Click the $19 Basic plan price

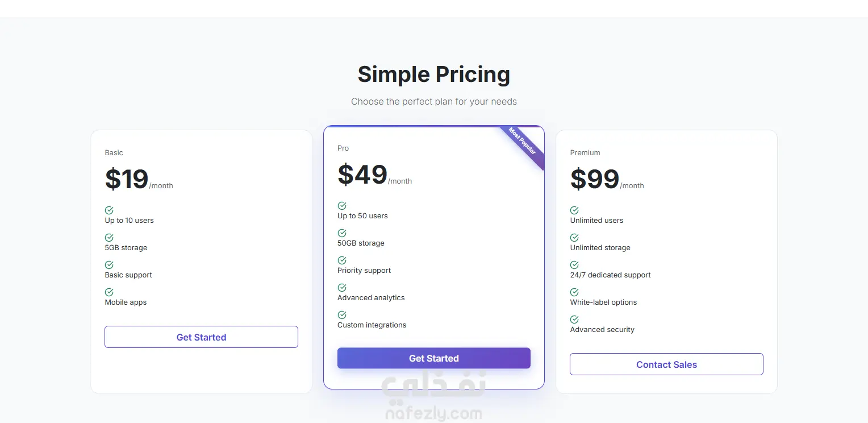127,179
